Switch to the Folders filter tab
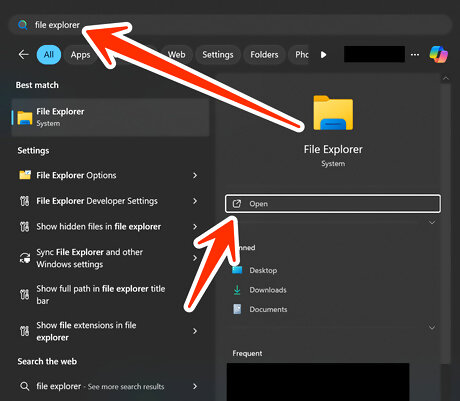This screenshot has height=401, width=460. [264, 55]
